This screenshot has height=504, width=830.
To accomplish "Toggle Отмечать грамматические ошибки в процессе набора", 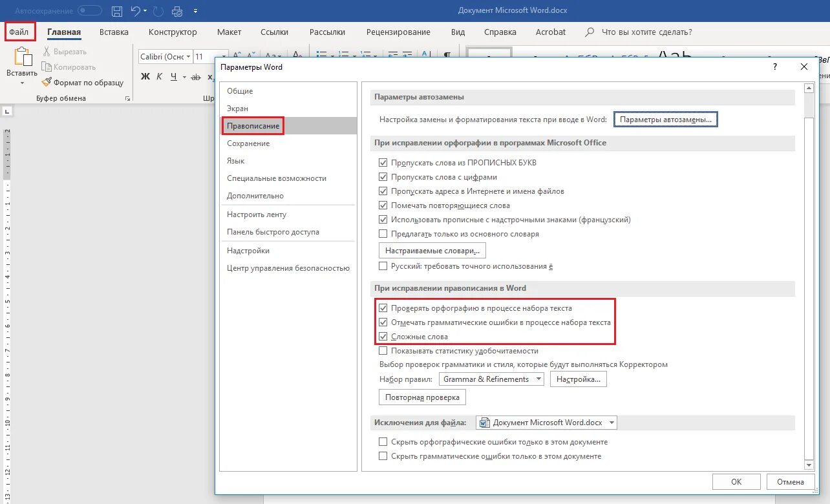I will [383, 322].
